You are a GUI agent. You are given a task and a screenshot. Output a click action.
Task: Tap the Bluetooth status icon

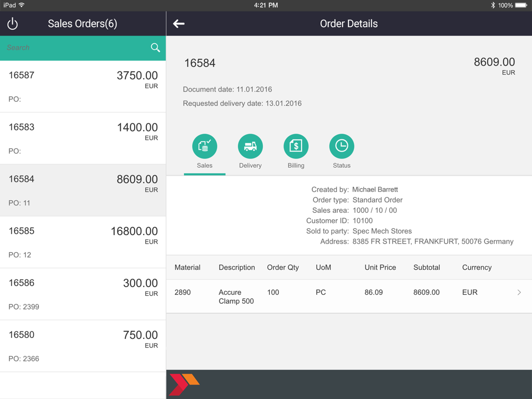[x=493, y=5]
